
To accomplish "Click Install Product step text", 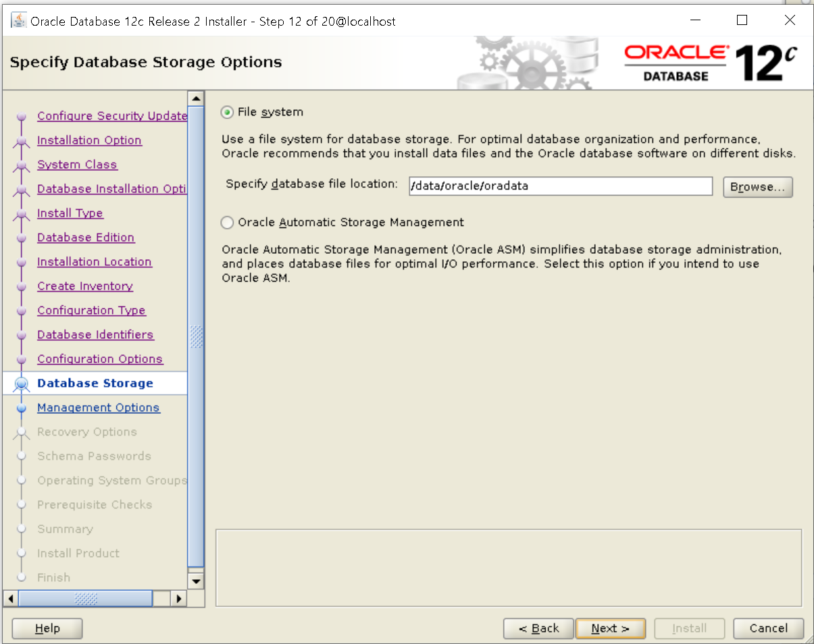I will click(78, 554).
